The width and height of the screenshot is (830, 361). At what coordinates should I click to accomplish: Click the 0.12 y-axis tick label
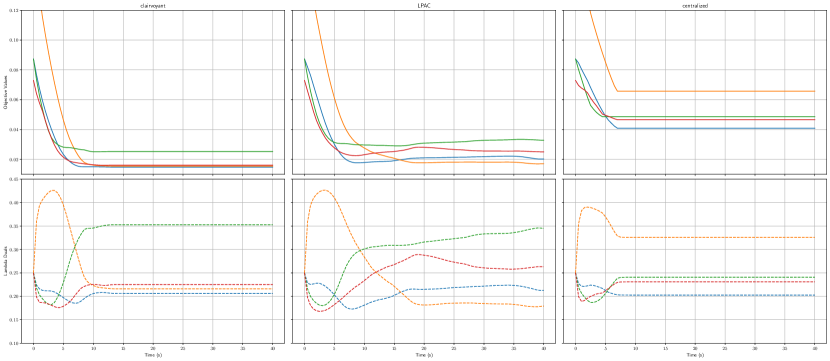tap(15, 11)
